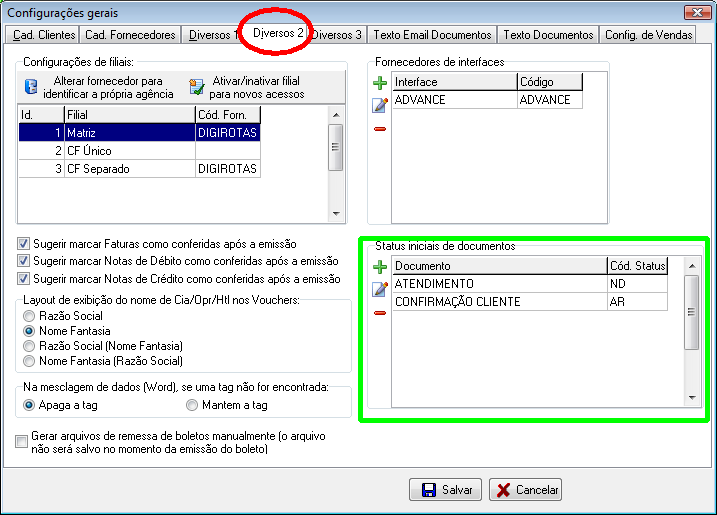
Task: Select the CF Separado filial row
Action: (x=139, y=169)
